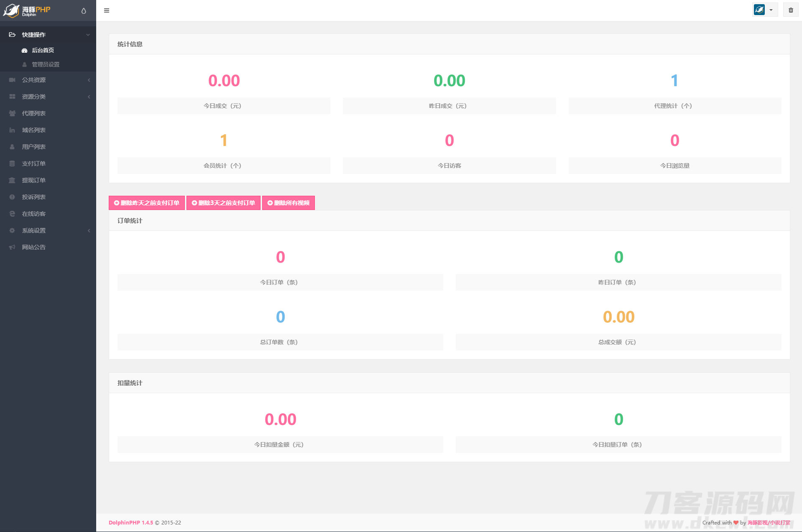The height and width of the screenshot is (532, 802).
Task: Click the 支付订单 database icon
Action: (x=12, y=164)
